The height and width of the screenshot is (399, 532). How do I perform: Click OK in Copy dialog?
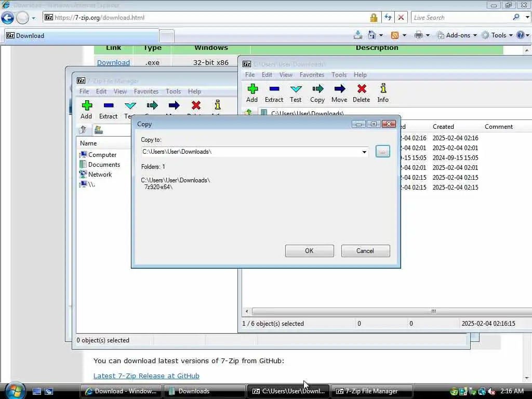tap(310, 251)
